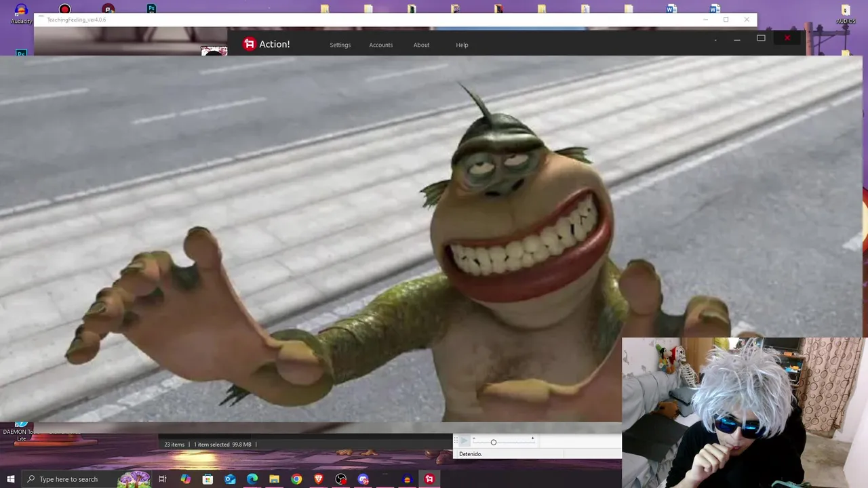Open the Windows Start menu
Viewport: 868px width, 488px height.
tap(10, 479)
